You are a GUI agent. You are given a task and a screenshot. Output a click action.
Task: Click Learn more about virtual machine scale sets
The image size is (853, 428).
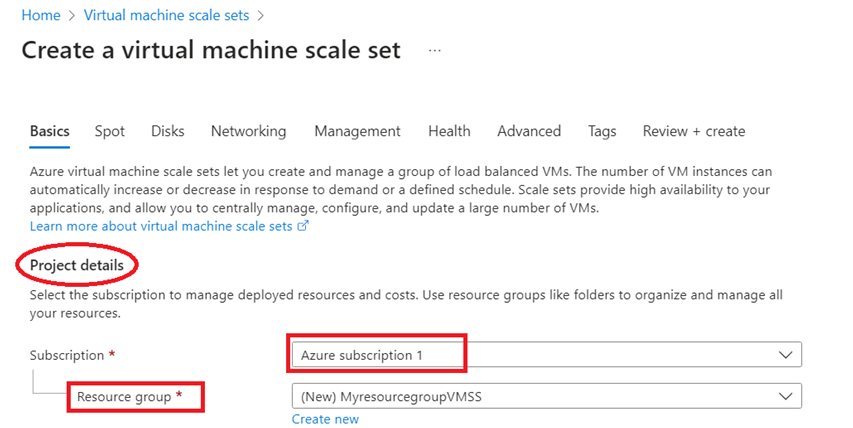(160, 226)
